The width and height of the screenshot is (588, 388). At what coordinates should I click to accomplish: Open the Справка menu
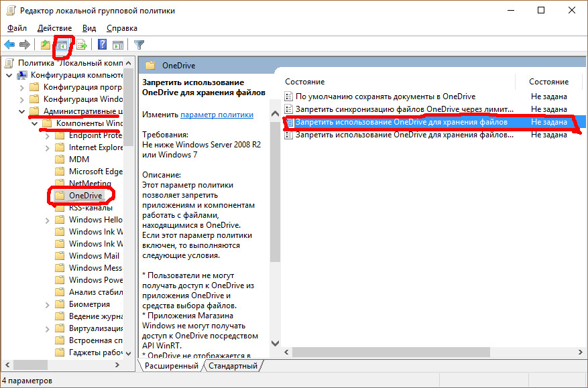pos(122,28)
